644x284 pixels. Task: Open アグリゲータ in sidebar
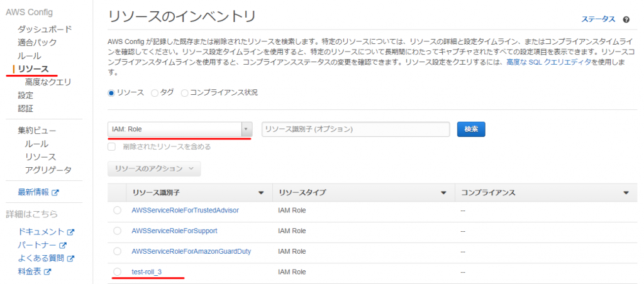(48, 170)
